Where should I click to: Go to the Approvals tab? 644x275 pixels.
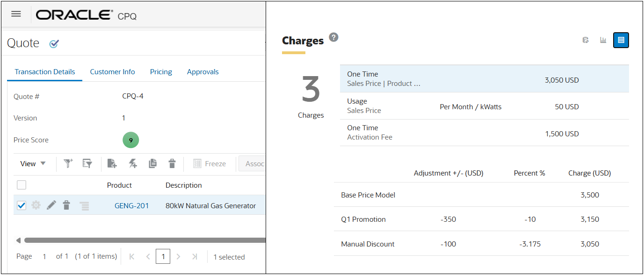(203, 72)
